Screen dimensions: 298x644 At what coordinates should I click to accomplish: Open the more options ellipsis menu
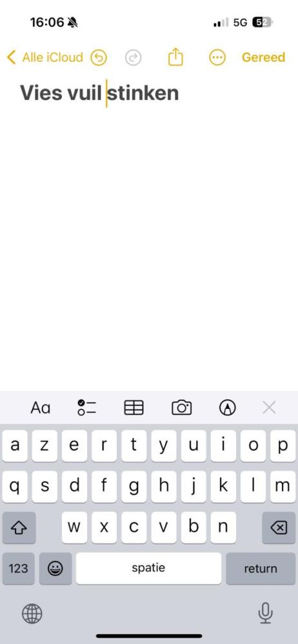pos(217,57)
